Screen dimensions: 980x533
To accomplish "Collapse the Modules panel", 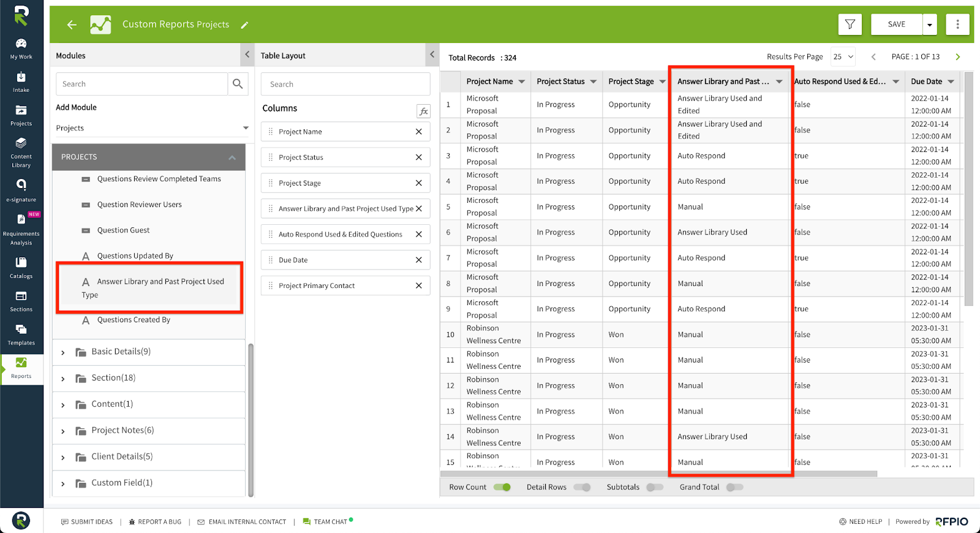I will (x=247, y=55).
